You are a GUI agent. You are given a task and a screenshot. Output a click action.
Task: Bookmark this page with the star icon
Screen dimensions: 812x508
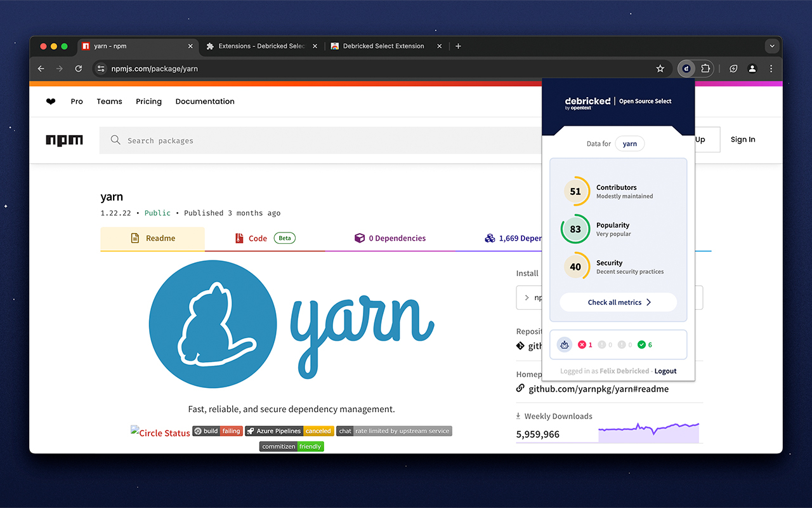pos(660,69)
